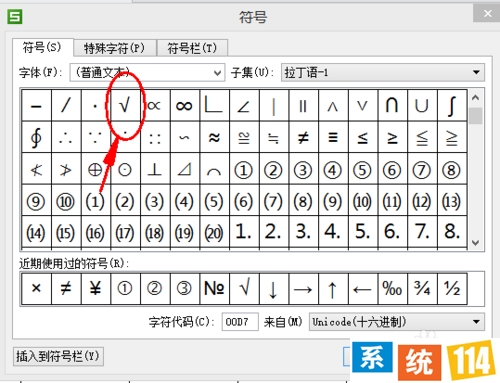Pick the one-half ½ recent symbol
Screen dimensions: 500x383
[452, 288]
